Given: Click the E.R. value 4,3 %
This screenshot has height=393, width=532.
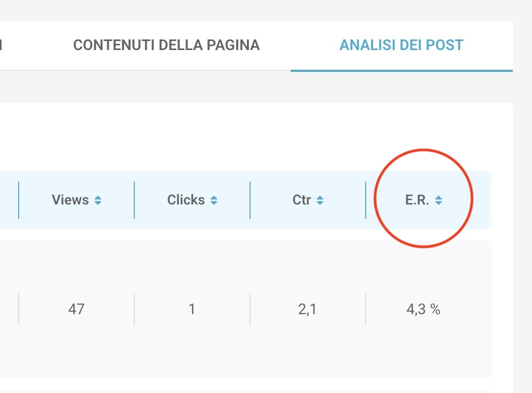Looking at the screenshot, I should click(x=423, y=309).
